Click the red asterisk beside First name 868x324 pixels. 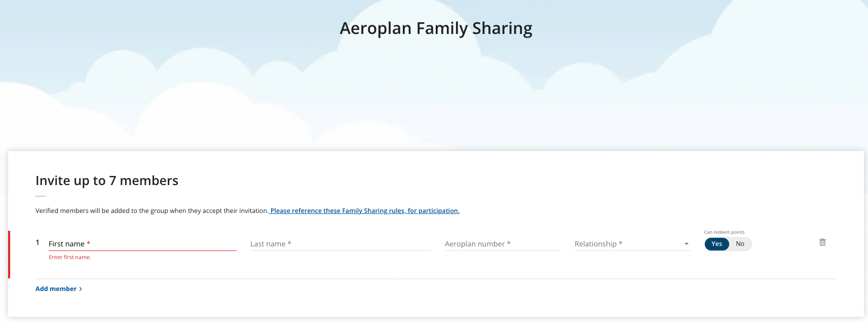(89, 243)
